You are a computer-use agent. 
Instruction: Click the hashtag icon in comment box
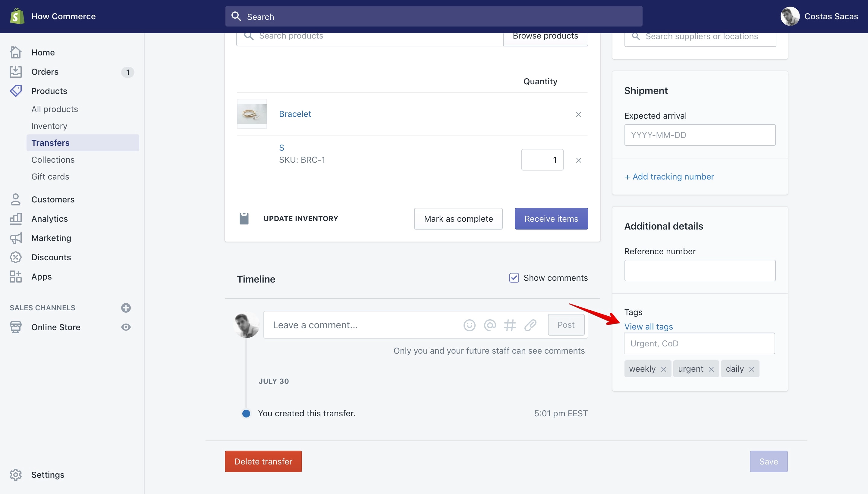(x=510, y=325)
